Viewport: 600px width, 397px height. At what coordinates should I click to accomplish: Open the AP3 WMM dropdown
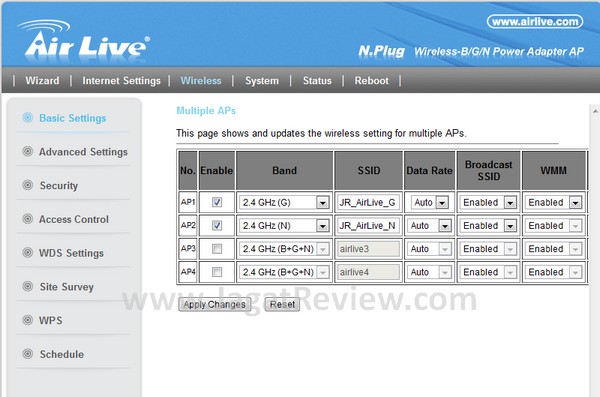pyautogui.click(x=553, y=249)
